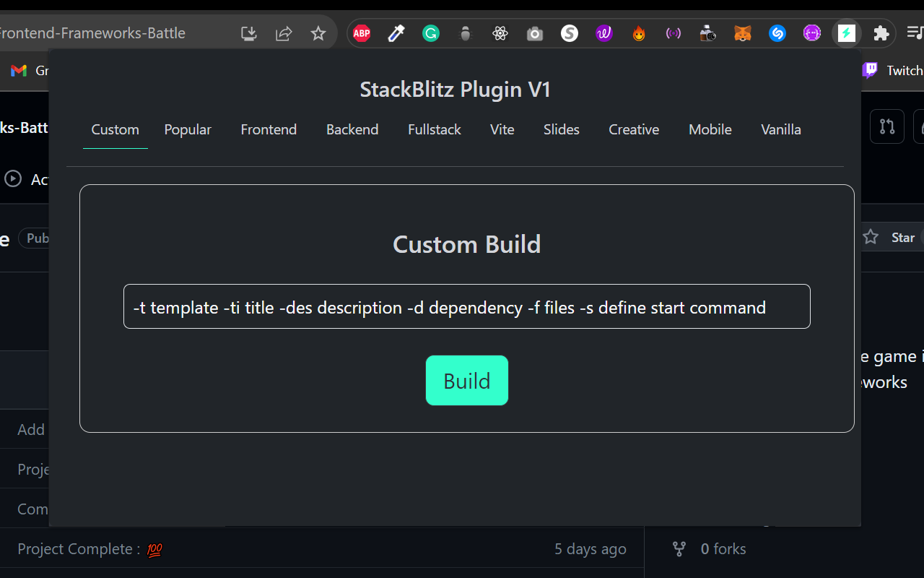Viewport: 924px width, 578px height.
Task: Open the MetaMask fox extension
Action: point(743,33)
